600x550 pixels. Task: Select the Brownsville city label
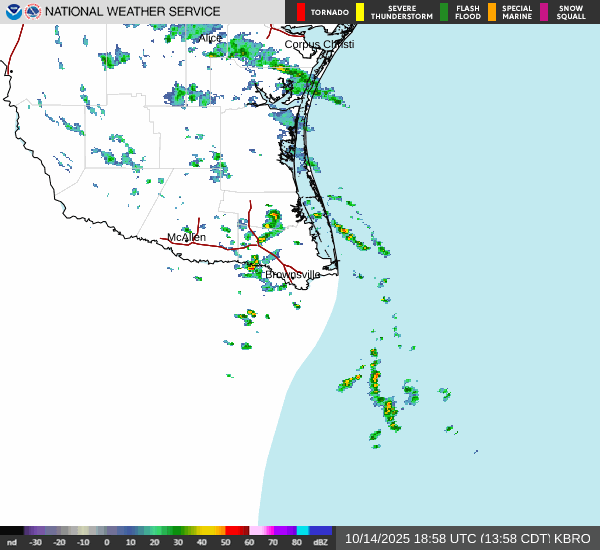point(293,274)
